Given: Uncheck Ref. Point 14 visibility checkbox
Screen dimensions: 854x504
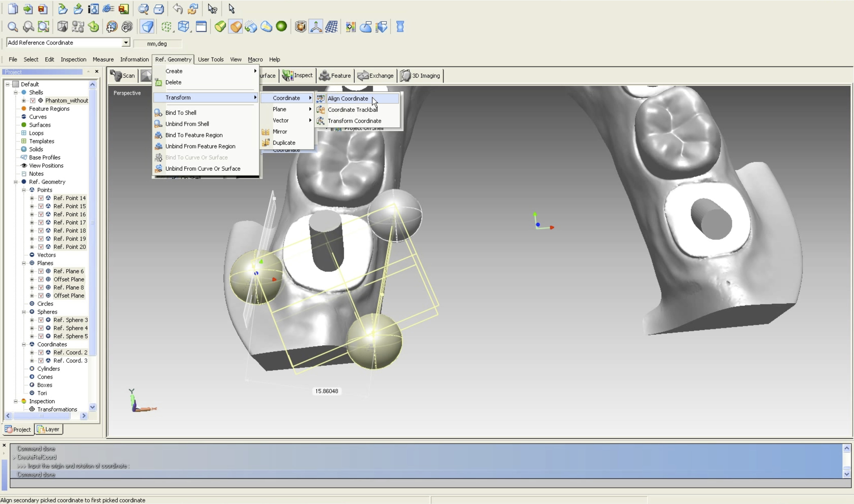Looking at the screenshot, I should [41, 198].
